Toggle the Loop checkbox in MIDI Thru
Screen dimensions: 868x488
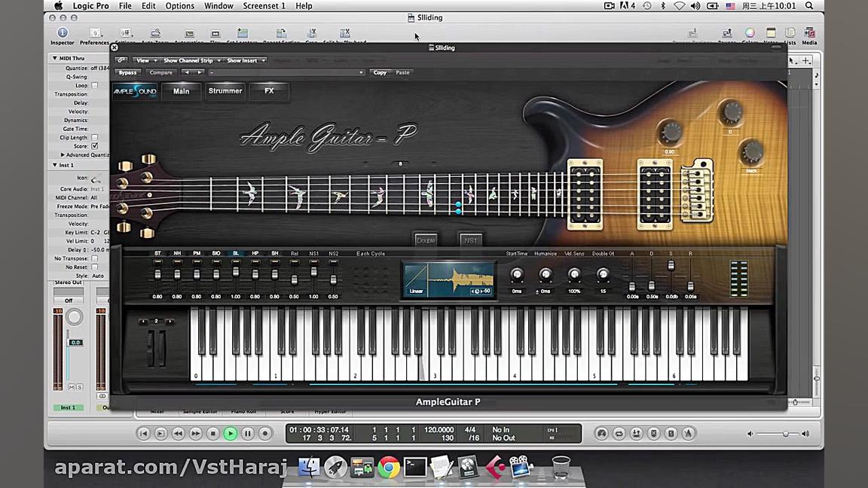pos(95,86)
